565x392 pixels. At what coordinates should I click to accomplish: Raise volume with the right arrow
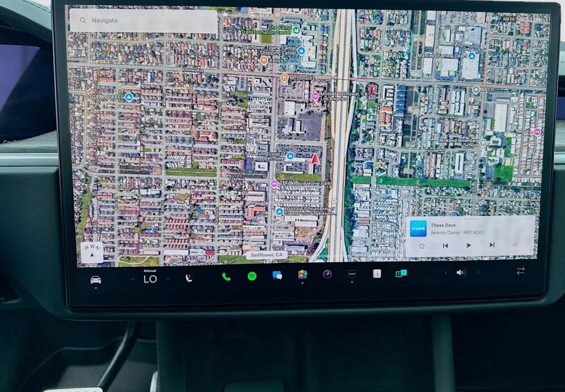point(477,272)
